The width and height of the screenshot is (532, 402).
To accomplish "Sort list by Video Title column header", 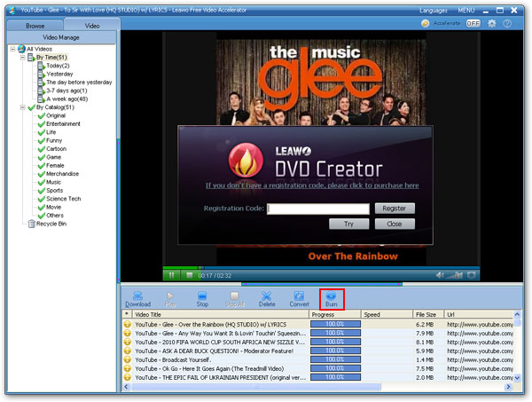I will tap(220, 314).
